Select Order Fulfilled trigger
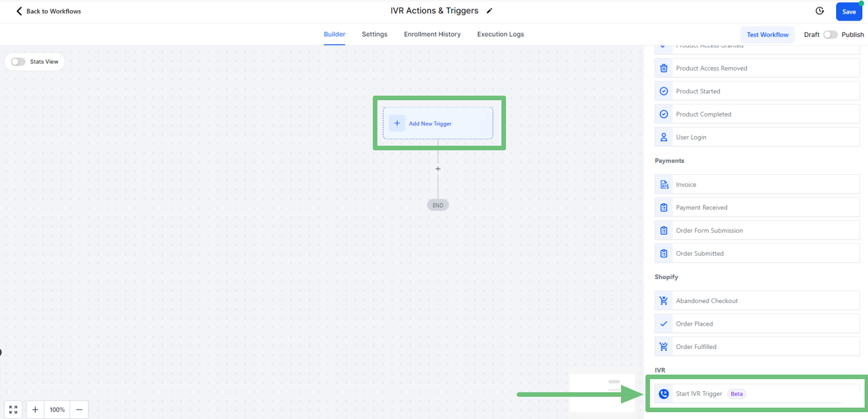 click(x=757, y=346)
